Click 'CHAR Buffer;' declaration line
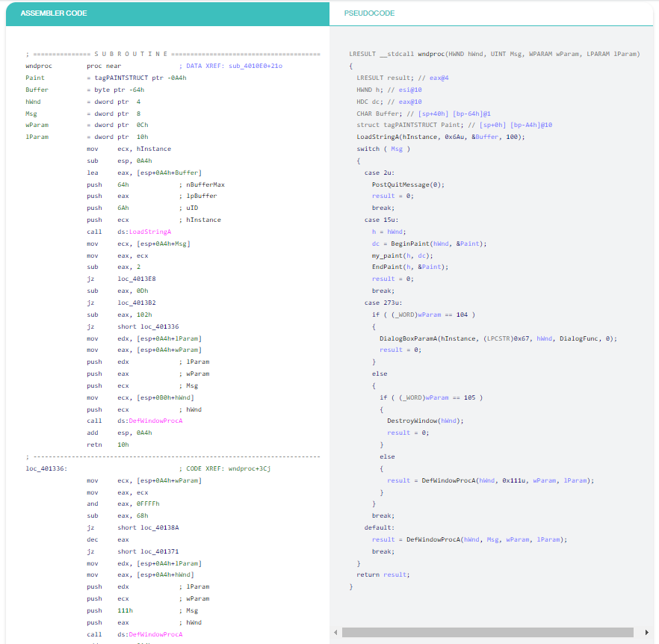Viewport: 659px width, 644px height. click(x=424, y=114)
